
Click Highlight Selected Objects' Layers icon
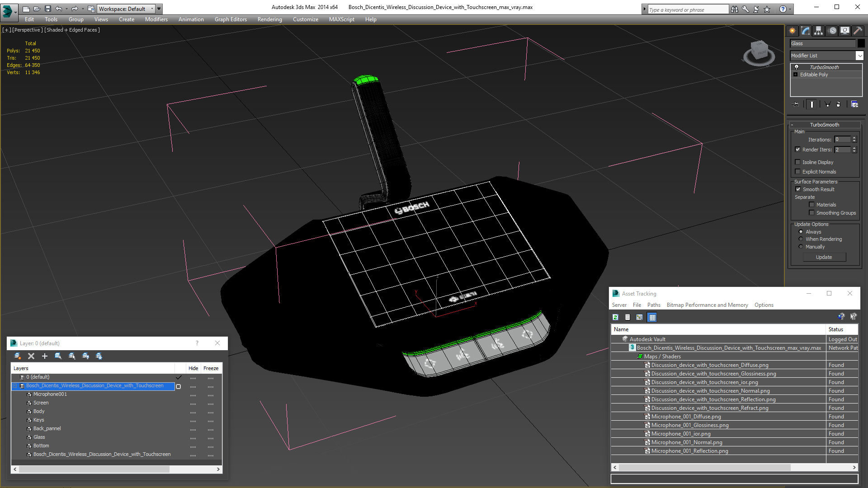72,356
